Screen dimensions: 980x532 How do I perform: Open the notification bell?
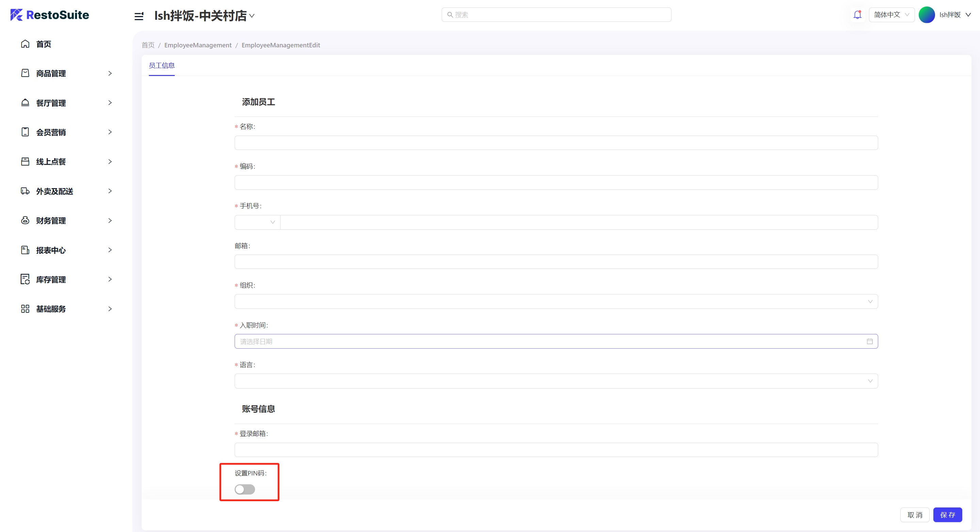point(857,15)
